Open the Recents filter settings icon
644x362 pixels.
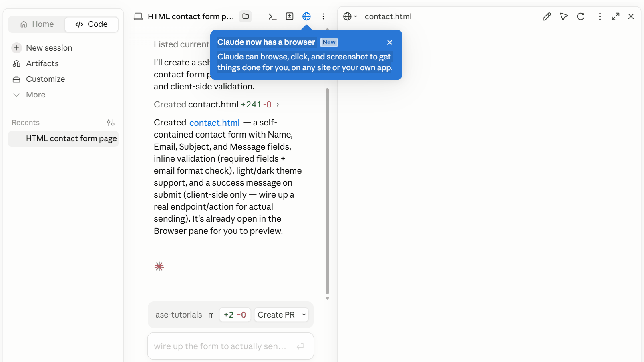(x=111, y=123)
